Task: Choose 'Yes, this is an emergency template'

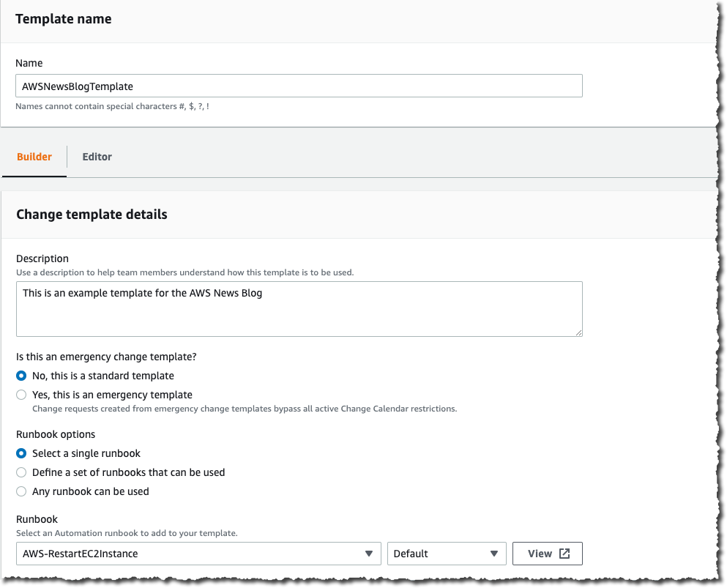Action: (x=21, y=395)
